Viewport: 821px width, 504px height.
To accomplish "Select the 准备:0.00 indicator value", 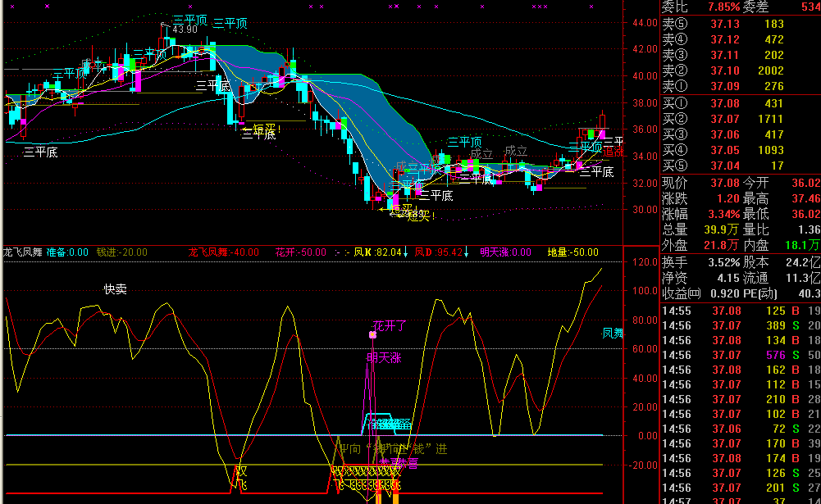I will (x=67, y=252).
